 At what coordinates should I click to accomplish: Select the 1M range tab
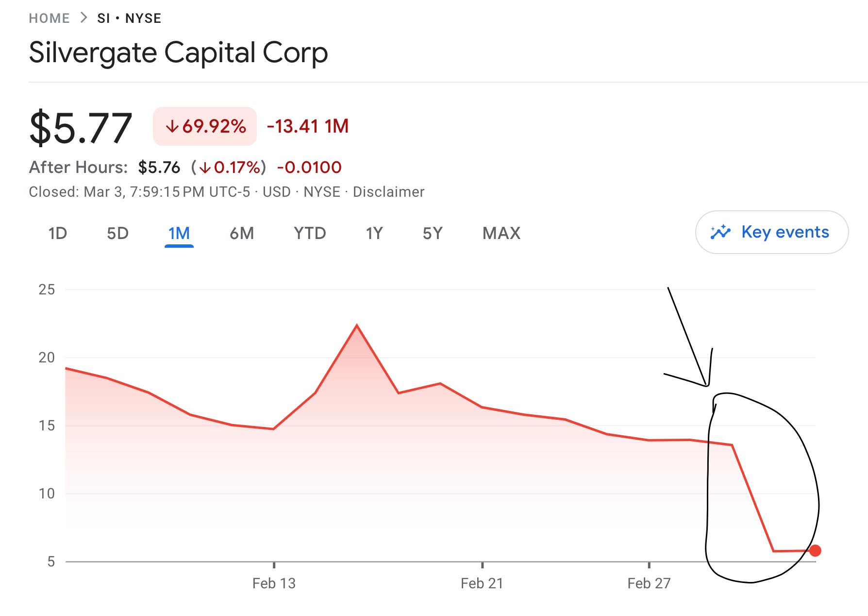(179, 234)
